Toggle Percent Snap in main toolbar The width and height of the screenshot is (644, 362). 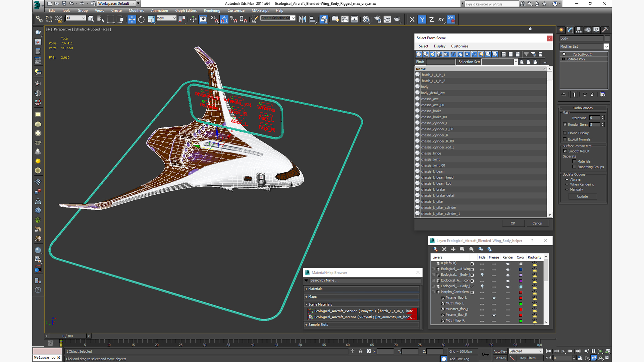234,19
